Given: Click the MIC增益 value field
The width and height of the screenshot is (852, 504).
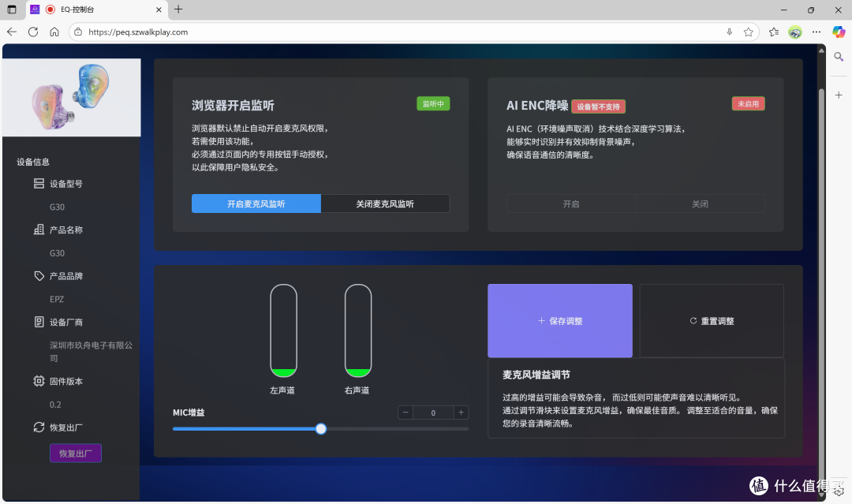Looking at the screenshot, I should 433,413.
